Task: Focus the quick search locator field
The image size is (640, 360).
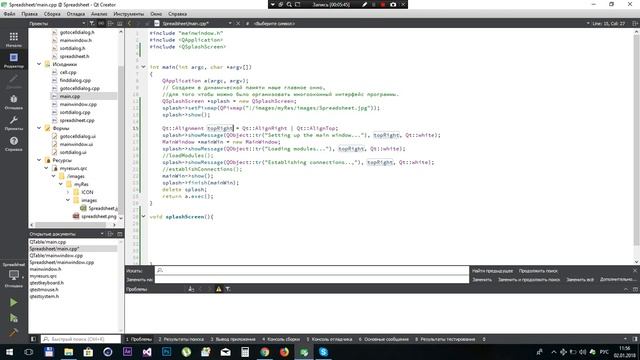Action: (x=81, y=339)
